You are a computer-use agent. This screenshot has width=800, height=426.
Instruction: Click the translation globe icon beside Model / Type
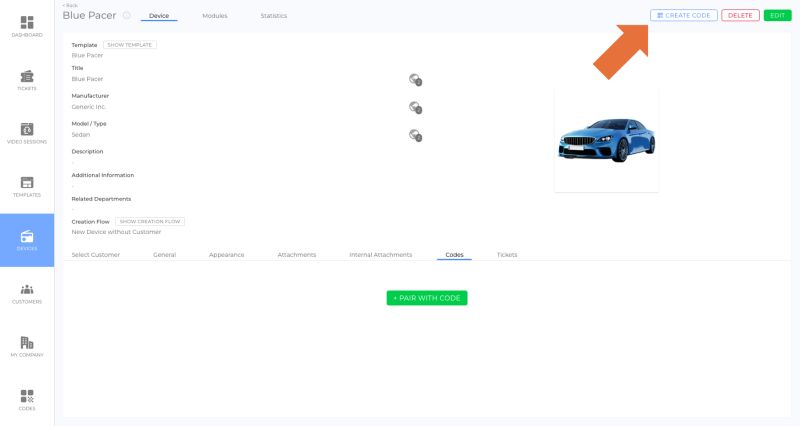(415, 135)
